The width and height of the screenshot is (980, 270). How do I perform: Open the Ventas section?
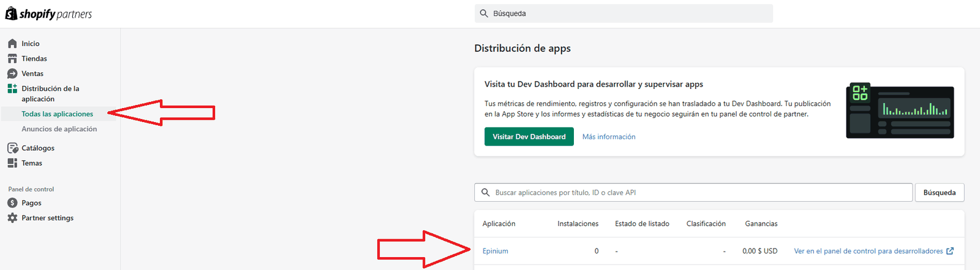[x=32, y=74]
